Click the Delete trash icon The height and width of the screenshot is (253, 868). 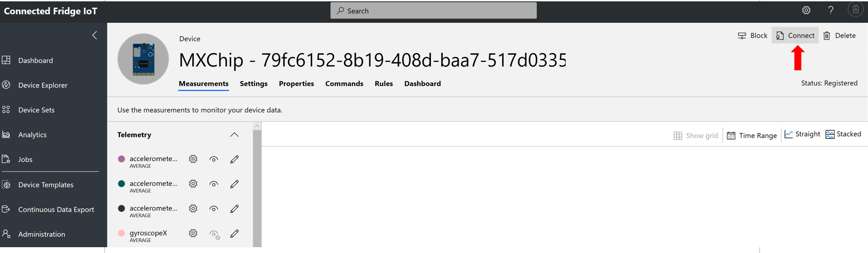coord(827,36)
